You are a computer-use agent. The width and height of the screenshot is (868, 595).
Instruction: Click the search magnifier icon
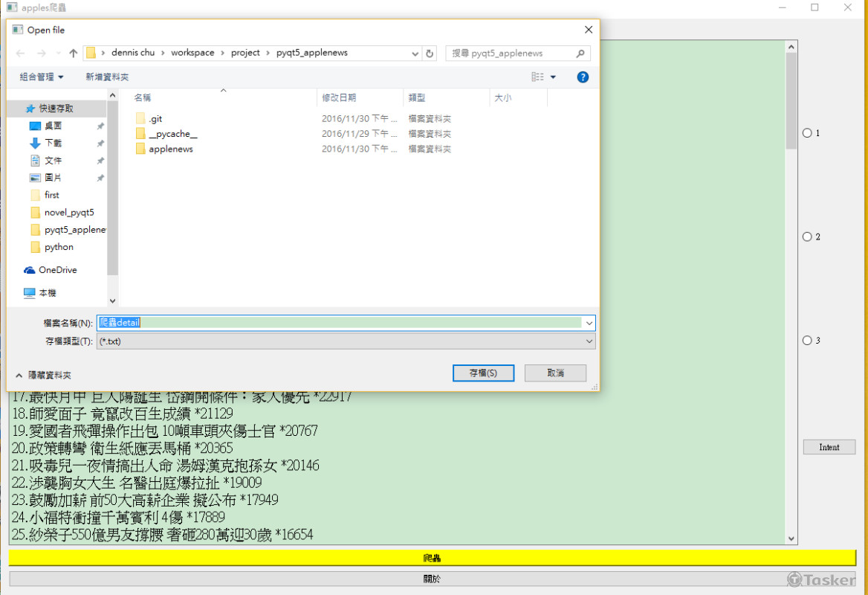(580, 54)
